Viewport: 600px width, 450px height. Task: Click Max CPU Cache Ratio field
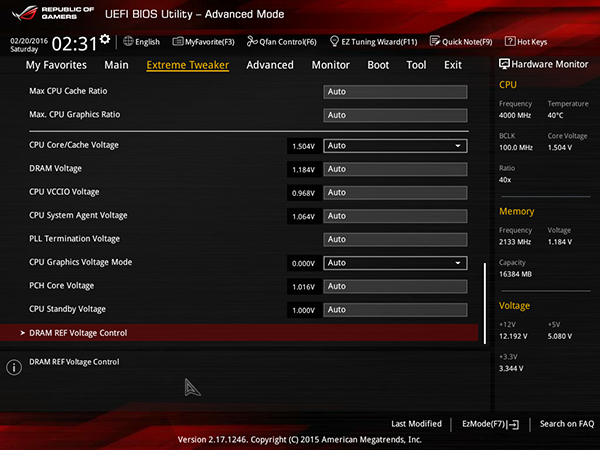pyautogui.click(x=395, y=92)
